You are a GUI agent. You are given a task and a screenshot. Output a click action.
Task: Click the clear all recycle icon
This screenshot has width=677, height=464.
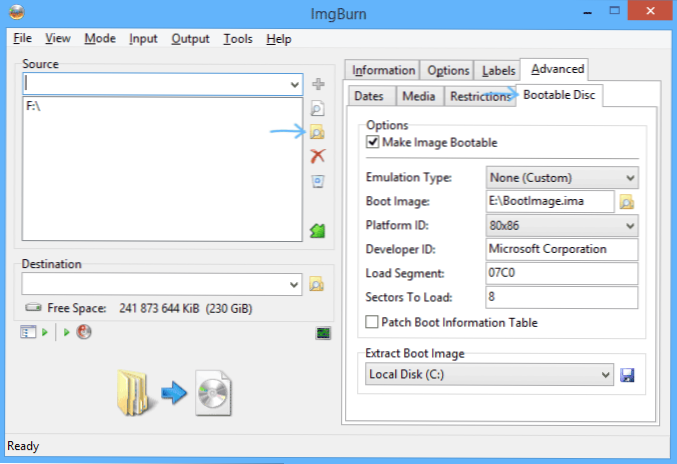(x=318, y=181)
